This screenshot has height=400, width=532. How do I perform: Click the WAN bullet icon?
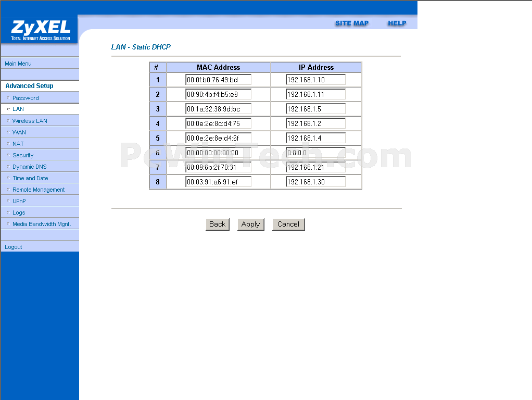pos(8,132)
